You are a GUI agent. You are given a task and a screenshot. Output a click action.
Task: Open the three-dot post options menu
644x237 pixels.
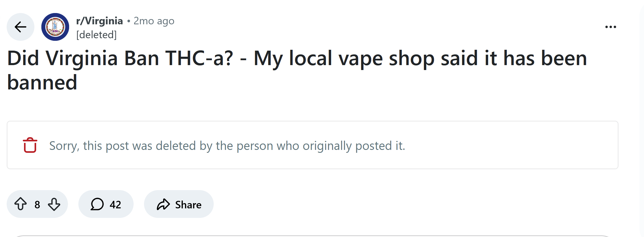[610, 27]
